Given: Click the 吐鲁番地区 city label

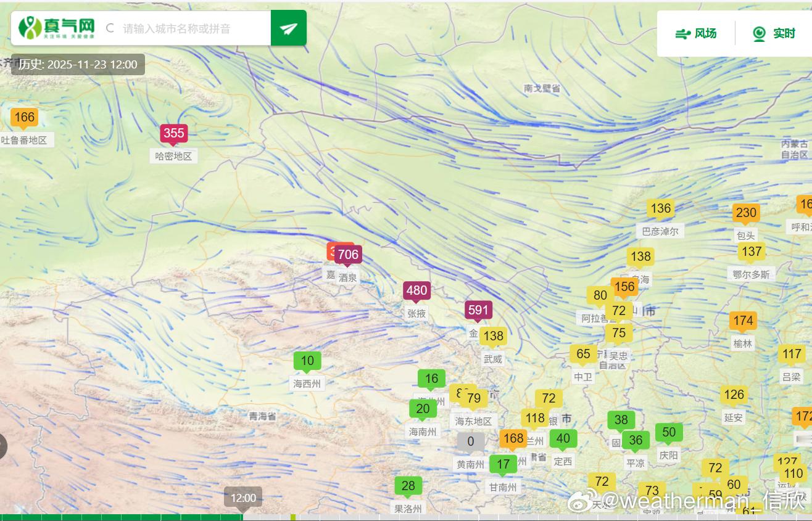Looking at the screenshot, I should pyautogui.click(x=24, y=141).
